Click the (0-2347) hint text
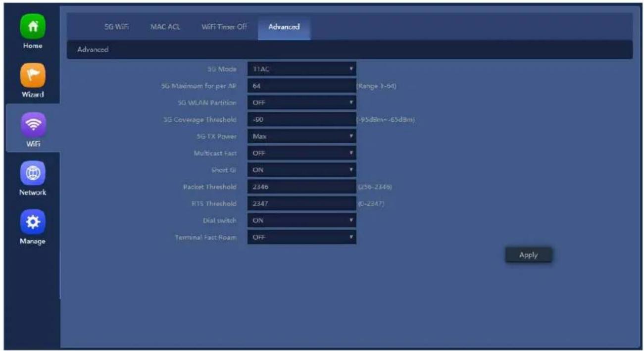 point(370,203)
